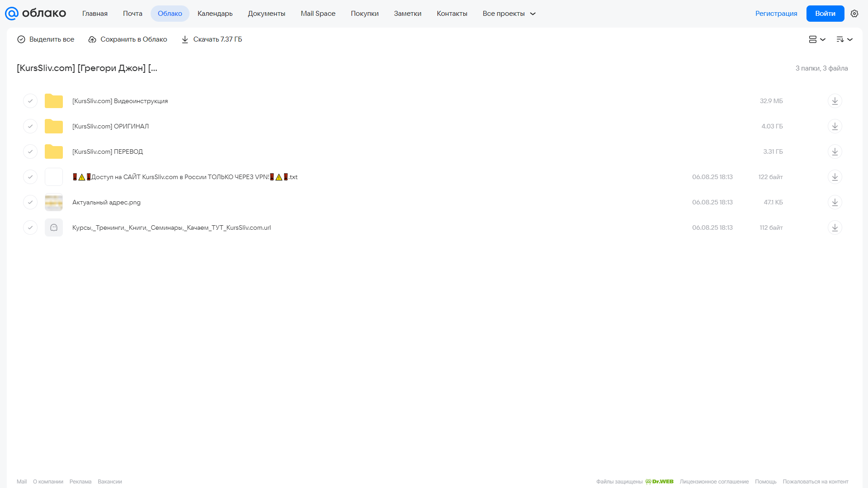Viewport: 868px width, 488px height.
Task: Open the sort order dropdown
Action: [844, 39]
